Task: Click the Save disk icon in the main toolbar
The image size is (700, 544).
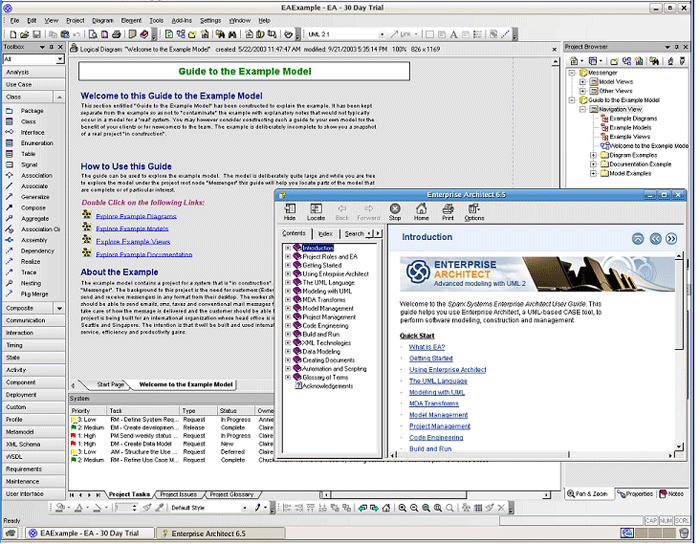Action: pos(37,34)
